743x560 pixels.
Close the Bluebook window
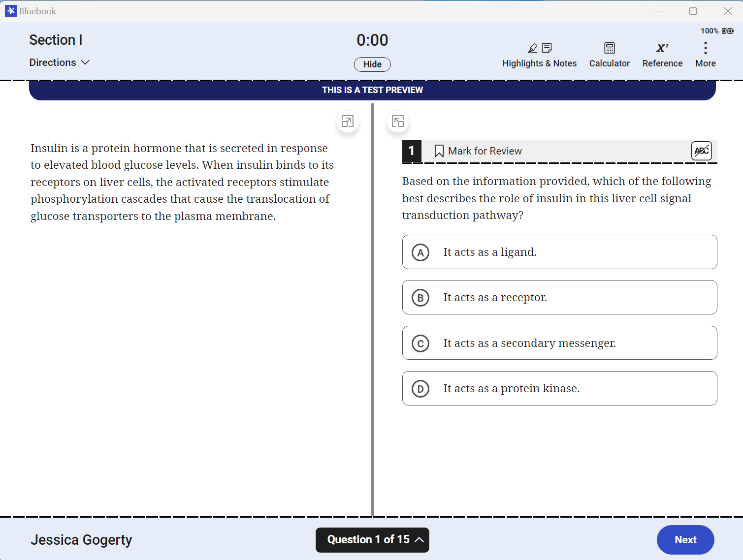(728, 11)
